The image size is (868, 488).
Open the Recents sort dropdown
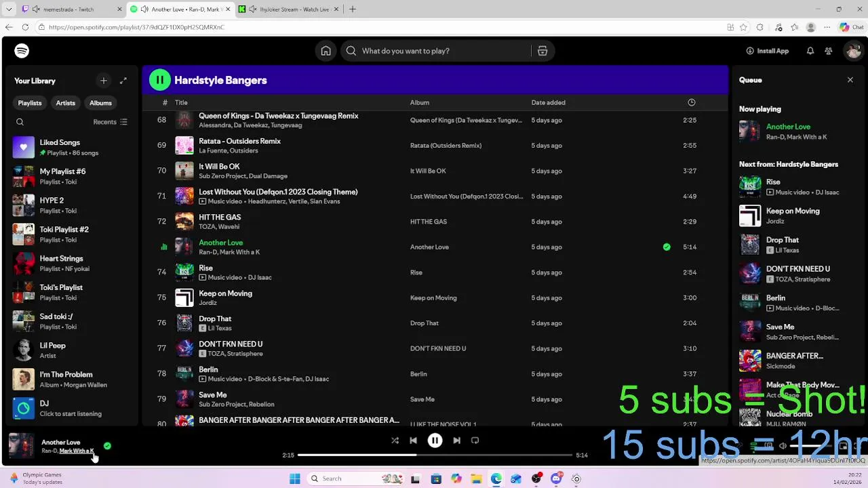click(111, 122)
